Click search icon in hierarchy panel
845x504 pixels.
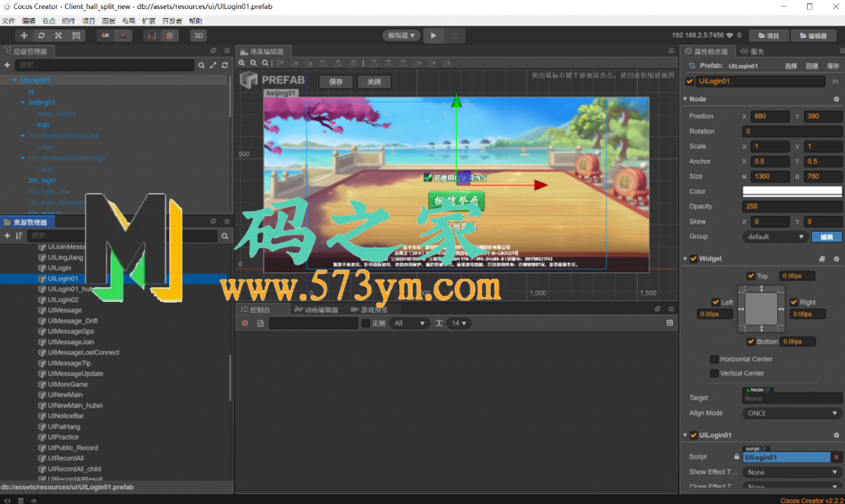pos(201,65)
